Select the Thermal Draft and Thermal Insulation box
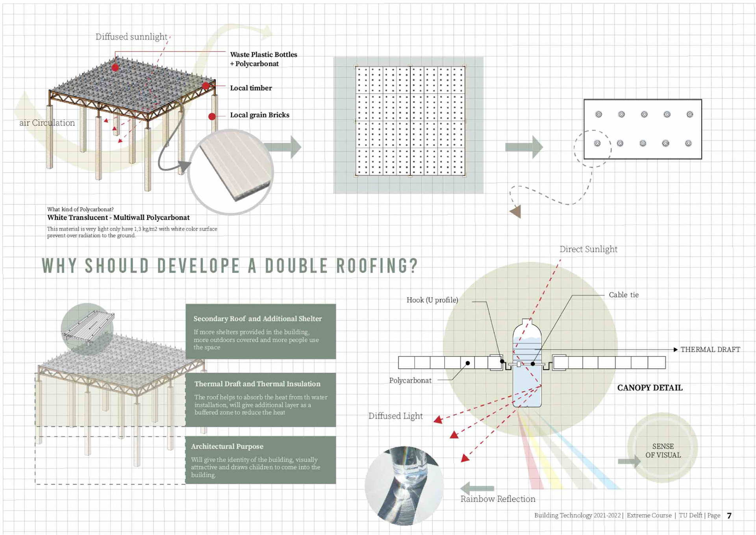 coord(260,399)
